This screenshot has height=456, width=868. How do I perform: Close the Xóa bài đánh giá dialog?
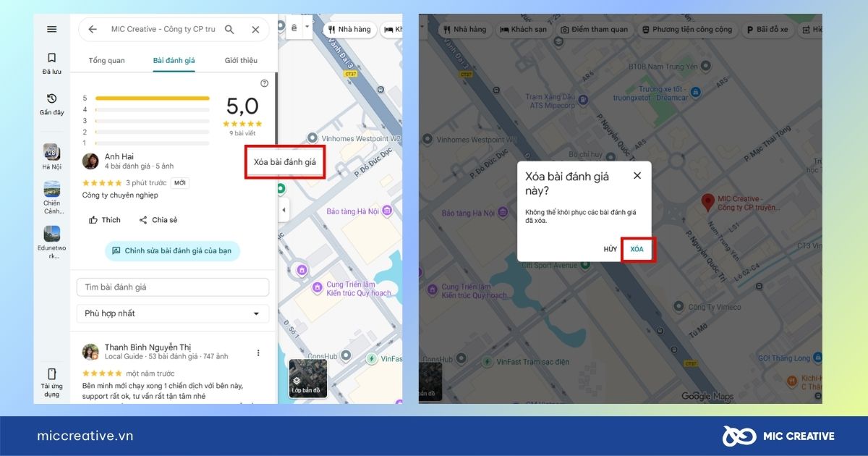[637, 176]
